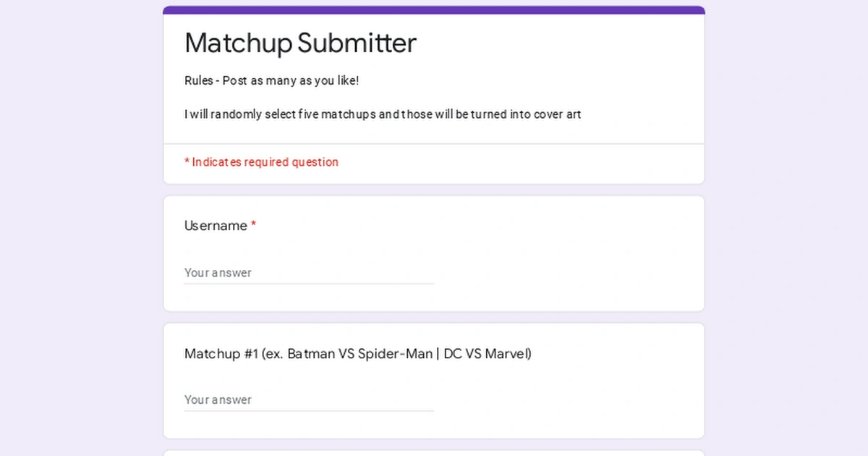
Task: Click the lavender background right of the form
Action: point(787,232)
